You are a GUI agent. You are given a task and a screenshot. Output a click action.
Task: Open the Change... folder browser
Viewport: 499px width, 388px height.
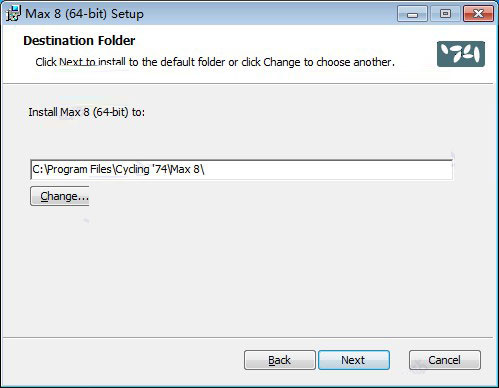pos(60,196)
